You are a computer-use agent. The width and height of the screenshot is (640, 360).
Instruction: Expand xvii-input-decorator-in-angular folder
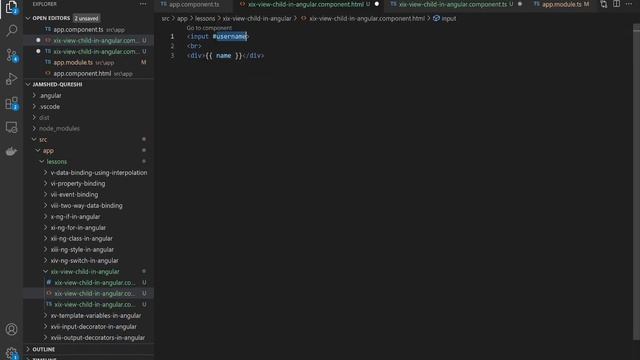(x=93, y=327)
